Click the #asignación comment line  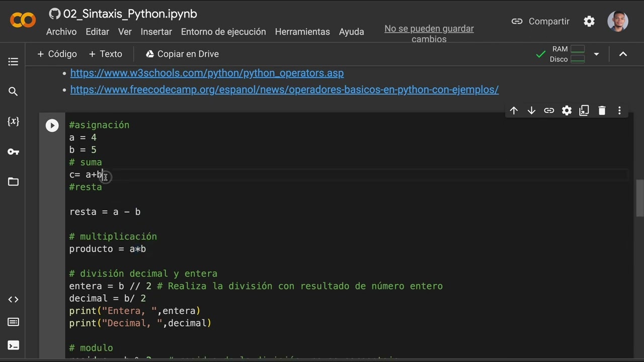click(99, 125)
